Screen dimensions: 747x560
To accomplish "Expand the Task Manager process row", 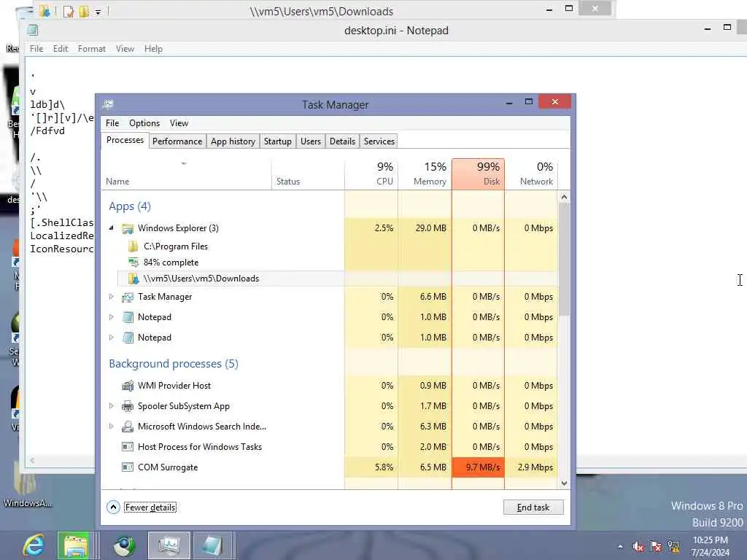I will point(111,297).
